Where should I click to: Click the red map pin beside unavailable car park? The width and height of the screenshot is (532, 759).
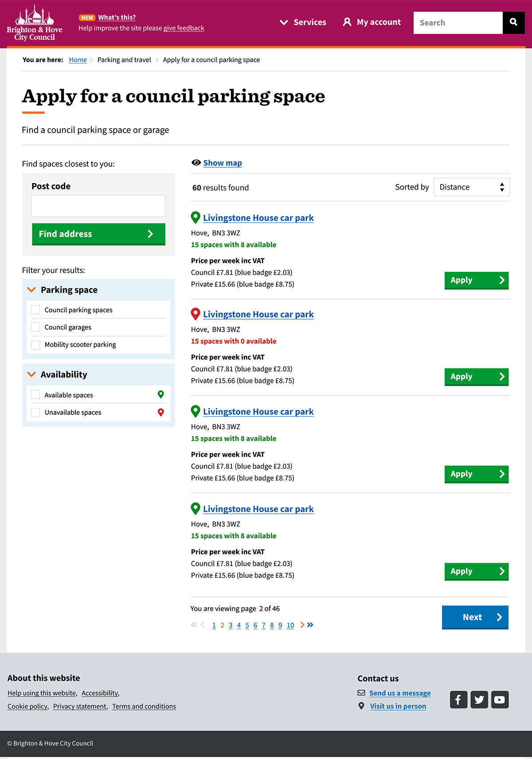coord(195,314)
